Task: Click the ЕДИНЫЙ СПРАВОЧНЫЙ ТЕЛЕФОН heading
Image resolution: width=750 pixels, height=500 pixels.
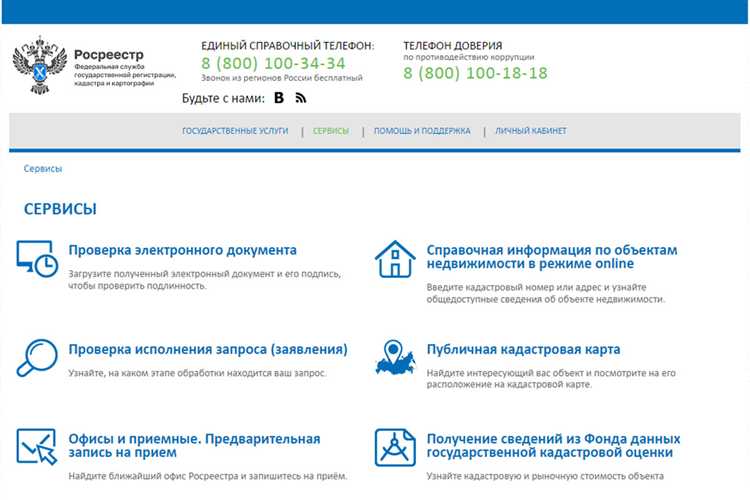Action: (x=287, y=46)
